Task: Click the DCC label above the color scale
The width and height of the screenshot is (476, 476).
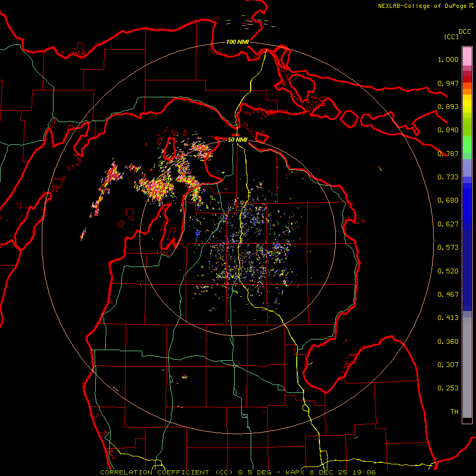Action: click(465, 32)
